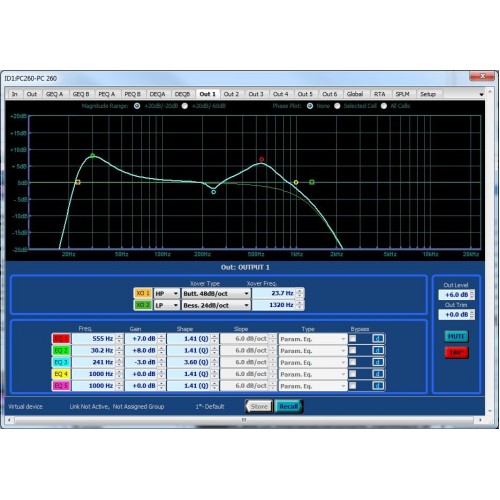Select the orange XO 1 square marker on graph
500x500 pixels.
78,182
